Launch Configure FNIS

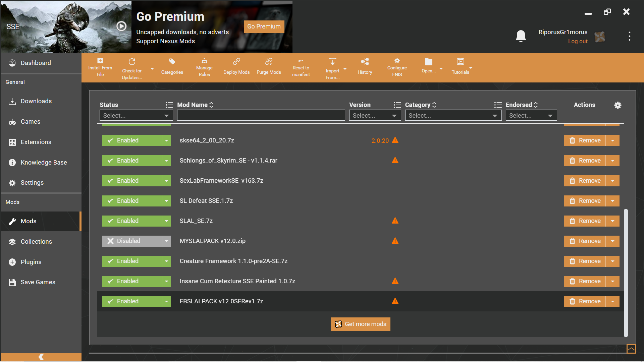tap(397, 67)
